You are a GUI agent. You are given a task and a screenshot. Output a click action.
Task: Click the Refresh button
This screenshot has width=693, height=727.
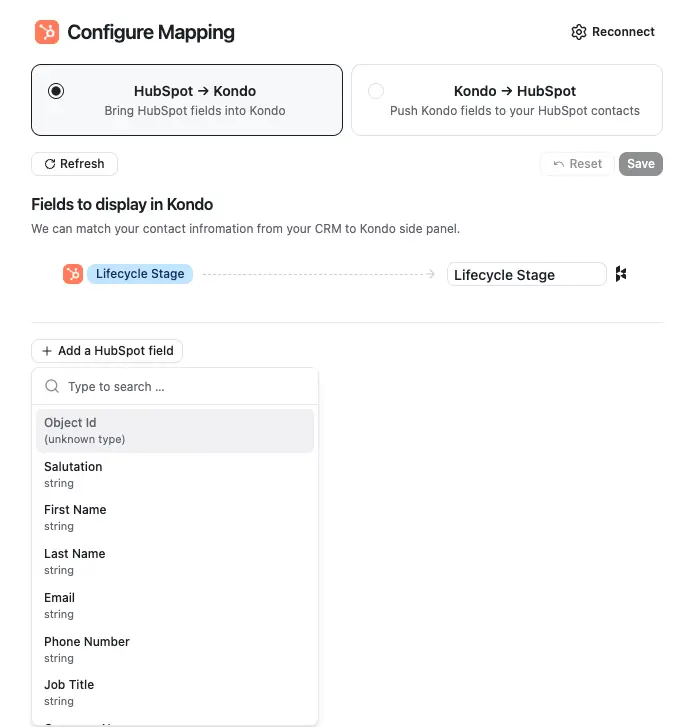[x=74, y=164]
